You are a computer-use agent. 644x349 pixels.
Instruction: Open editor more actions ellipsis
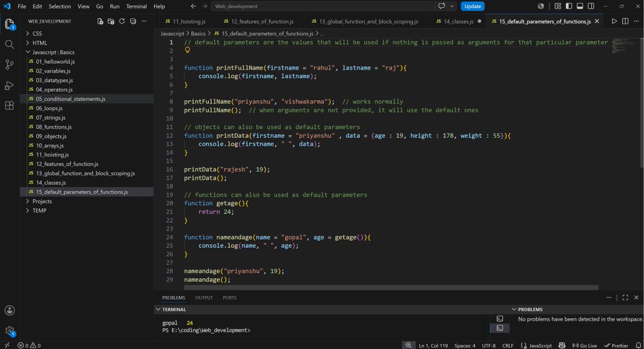tap(636, 21)
